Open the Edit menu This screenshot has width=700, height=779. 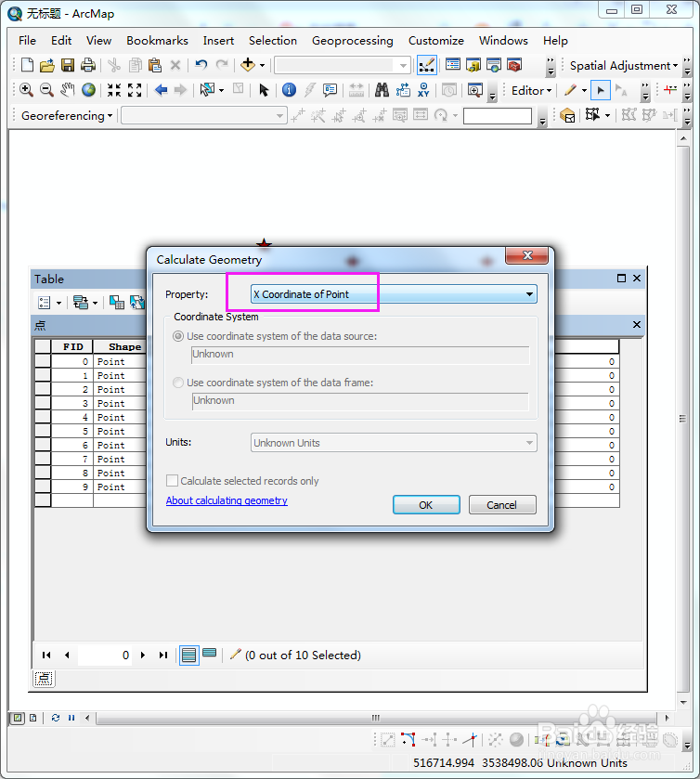coord(61,41)
